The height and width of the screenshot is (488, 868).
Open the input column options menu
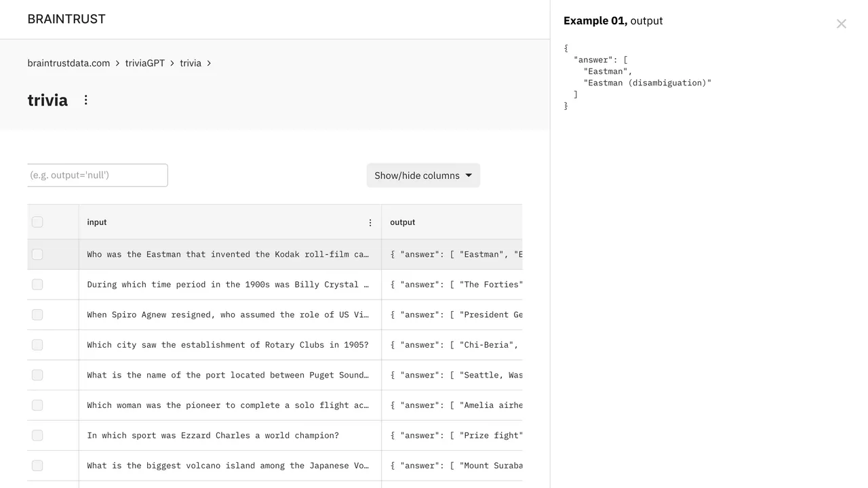pos(370,222)
